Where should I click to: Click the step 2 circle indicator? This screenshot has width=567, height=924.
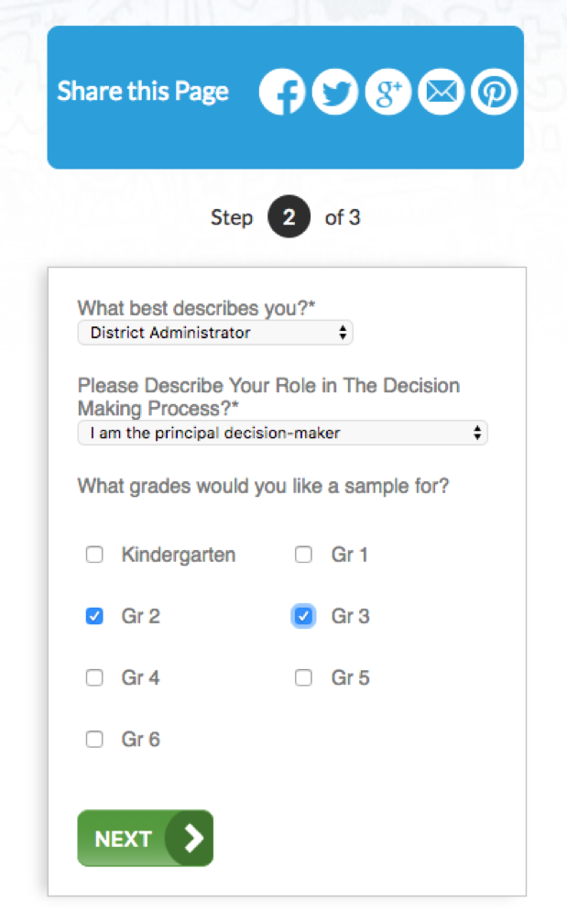tap(289, 218)
